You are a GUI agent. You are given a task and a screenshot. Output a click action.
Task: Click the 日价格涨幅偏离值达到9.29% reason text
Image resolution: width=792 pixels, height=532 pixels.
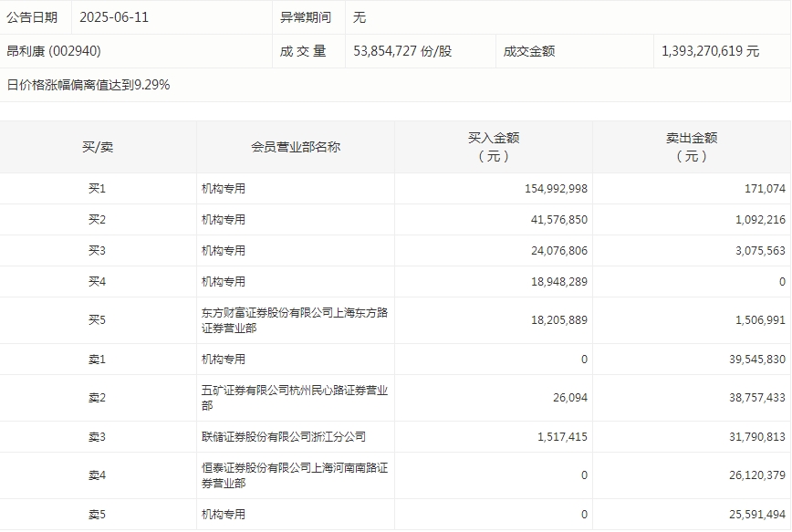point(89,85)
